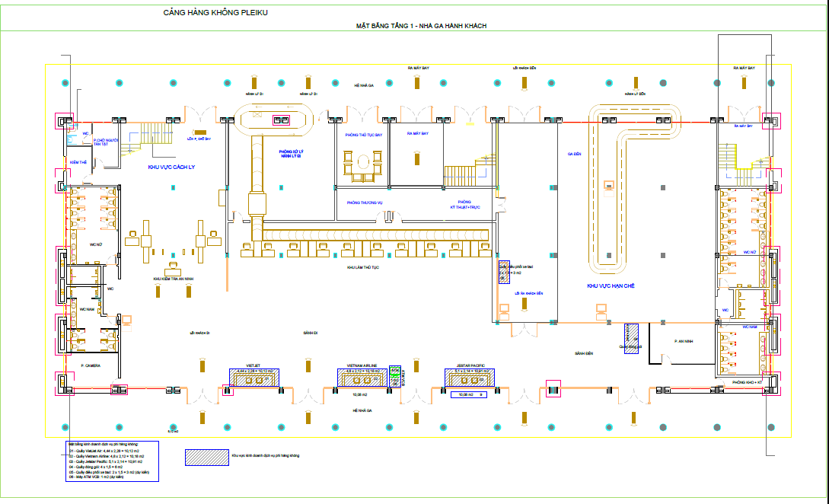Screen dimensions: 829x504
Task: Click the KHU VỰC HẠN CHẾ label
Action: [x=610, y=286]
